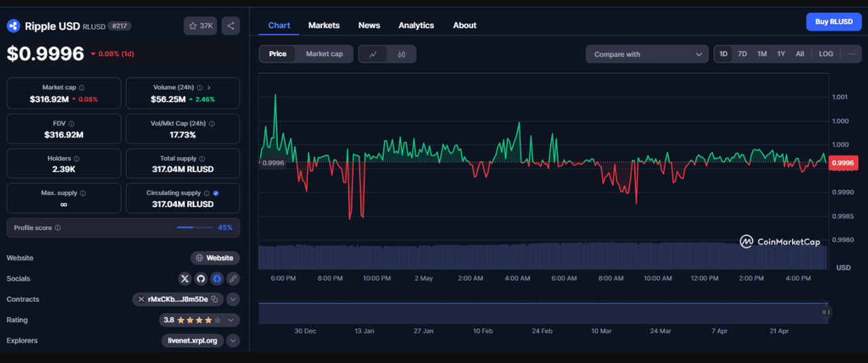Viewport: 868px width, 363px height.
Task: Select the Price toggle
Action: click(278, 54)
